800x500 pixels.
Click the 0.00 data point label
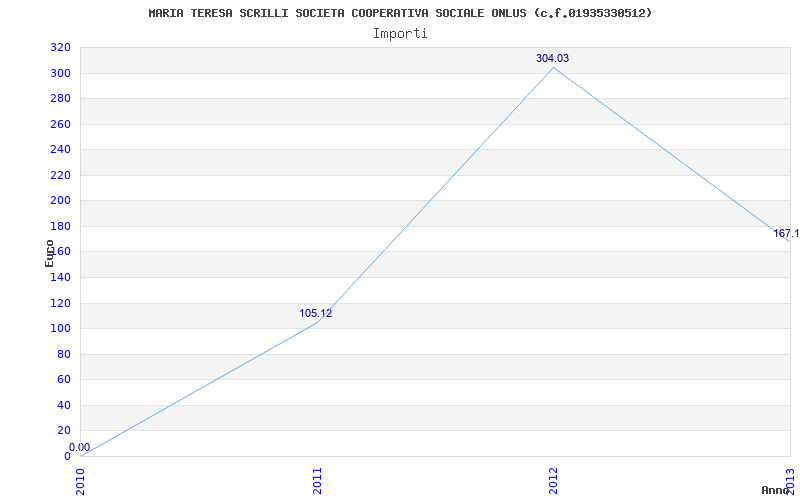pyautogui.click(x=80, y=447)
